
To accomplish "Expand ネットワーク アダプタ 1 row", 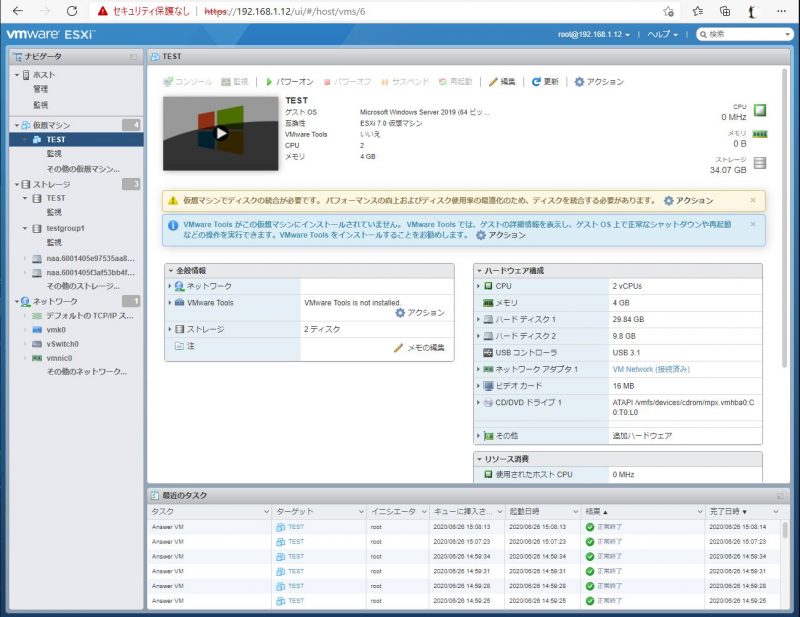I will point(478,369).
